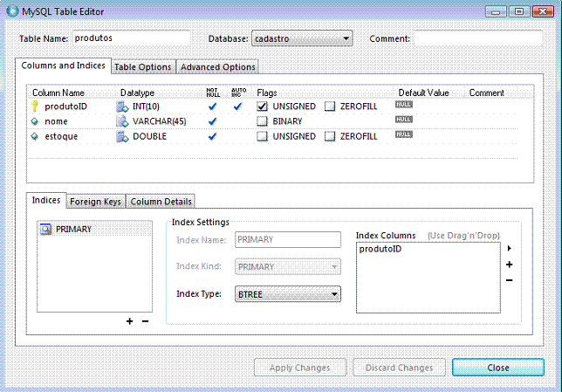Toggle NOT NULL checkmark for produtoID
This screenshot has width=562, height=392.
pyautogui.click(x=213, y=107)
